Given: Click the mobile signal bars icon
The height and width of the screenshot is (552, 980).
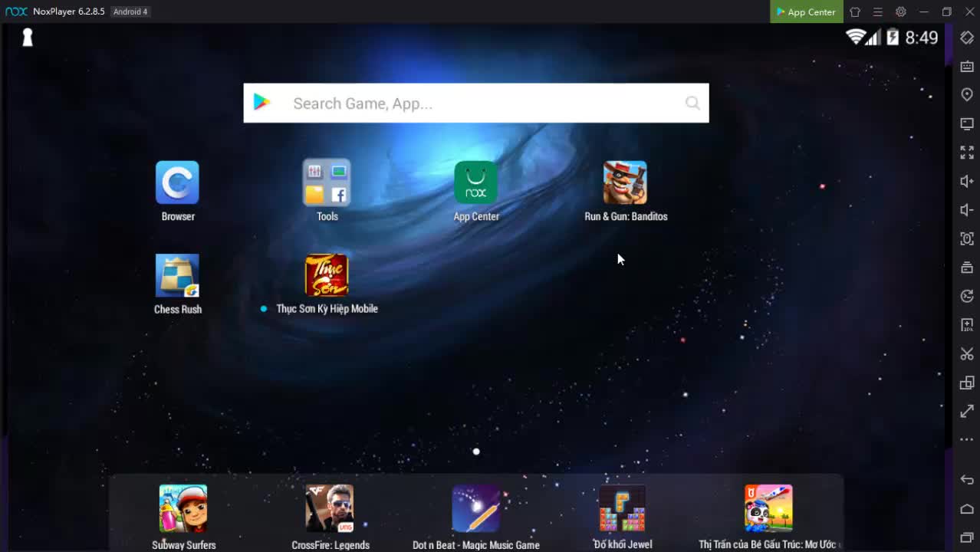Looking at the screenshot, I should [874, 37].
